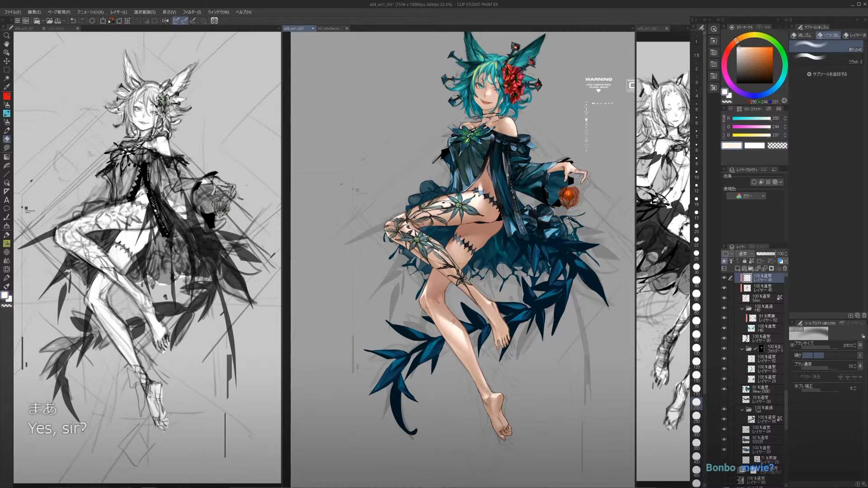Click the delete layer trash icon

click(785, 268)
